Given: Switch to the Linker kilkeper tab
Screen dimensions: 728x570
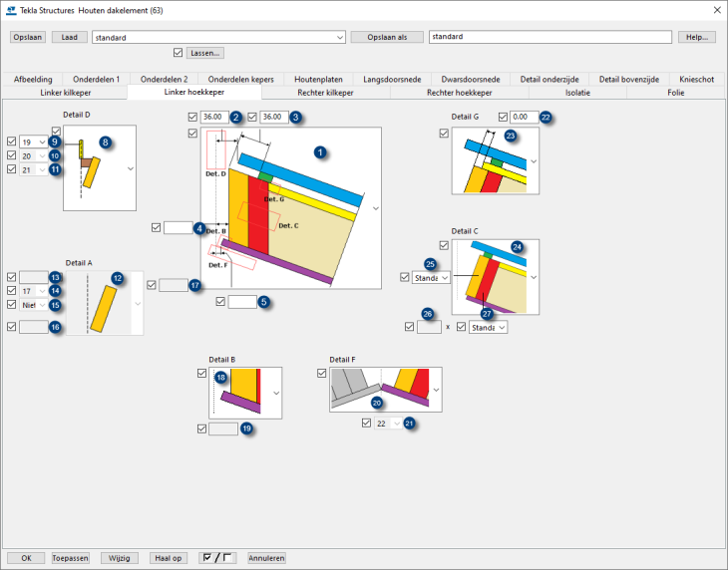Looking at the screenshot, I should [x=66, y=93].
